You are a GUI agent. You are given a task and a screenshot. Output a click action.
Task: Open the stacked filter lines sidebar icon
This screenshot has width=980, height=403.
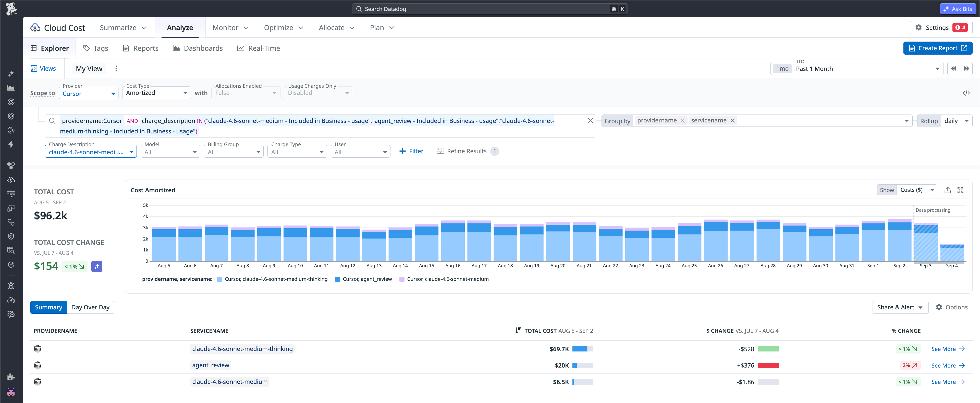point(11,194)
